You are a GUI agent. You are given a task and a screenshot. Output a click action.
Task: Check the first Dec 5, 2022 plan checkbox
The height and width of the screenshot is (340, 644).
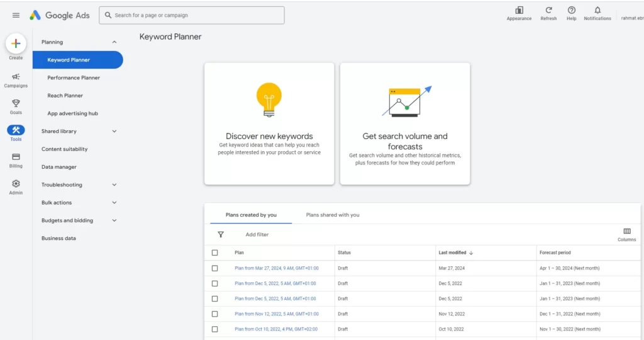pyautogui.click(x=215, y=283)
